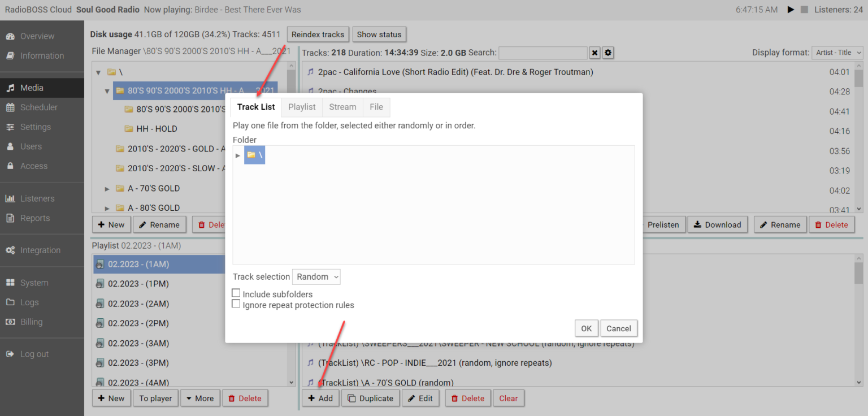Enable the Ignore repeat protection rules checkbox
This screenshot has height=416, width=868.
point(236,304)
